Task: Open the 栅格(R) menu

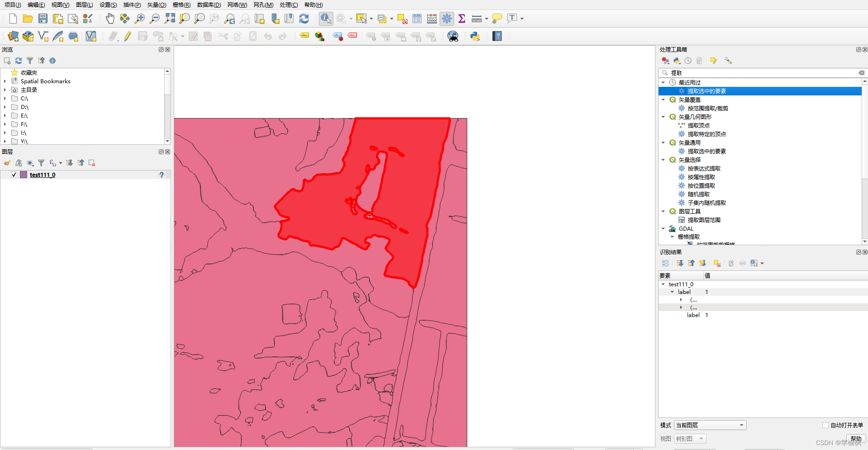Action: [x=181, y=5]
